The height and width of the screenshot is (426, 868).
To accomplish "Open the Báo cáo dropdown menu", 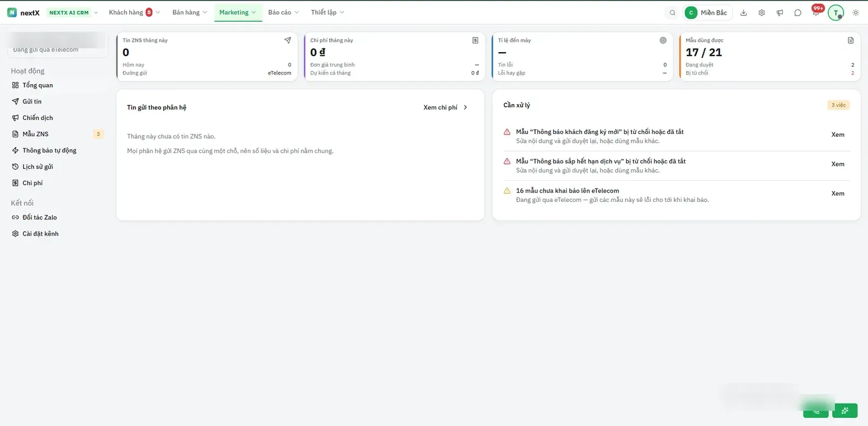I will [283, 12].
